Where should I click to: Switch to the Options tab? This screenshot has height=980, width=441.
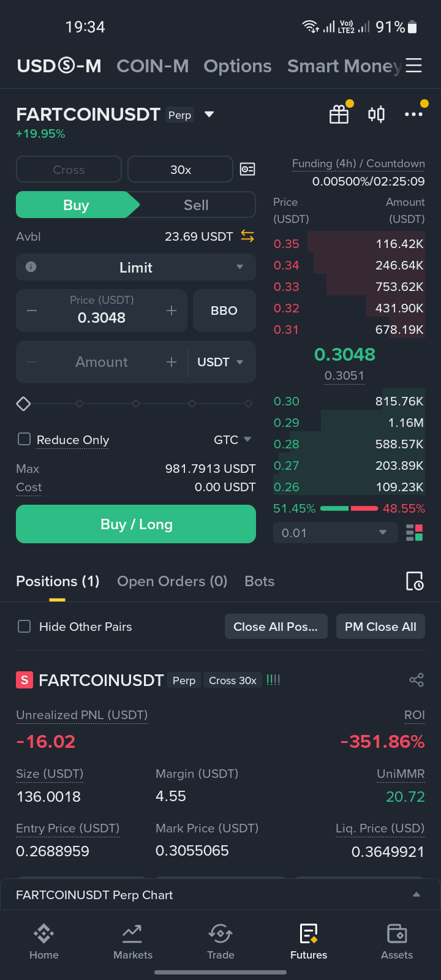pyautogui.click(x=238, y=66)
